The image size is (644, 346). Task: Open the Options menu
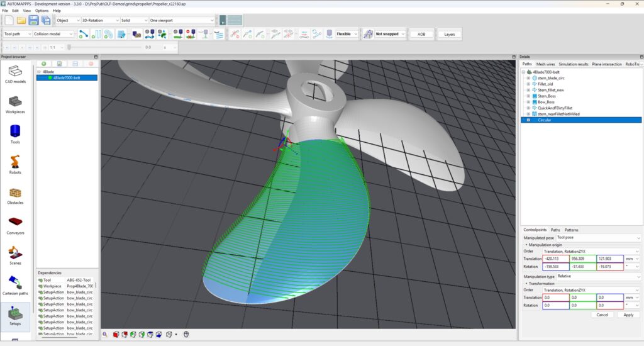(42, 11)
